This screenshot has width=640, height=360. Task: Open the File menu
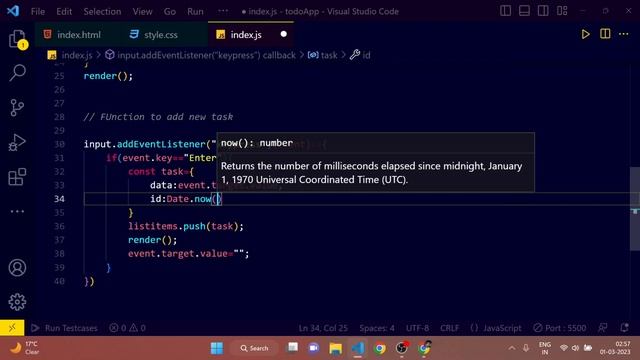click(38, 11)
